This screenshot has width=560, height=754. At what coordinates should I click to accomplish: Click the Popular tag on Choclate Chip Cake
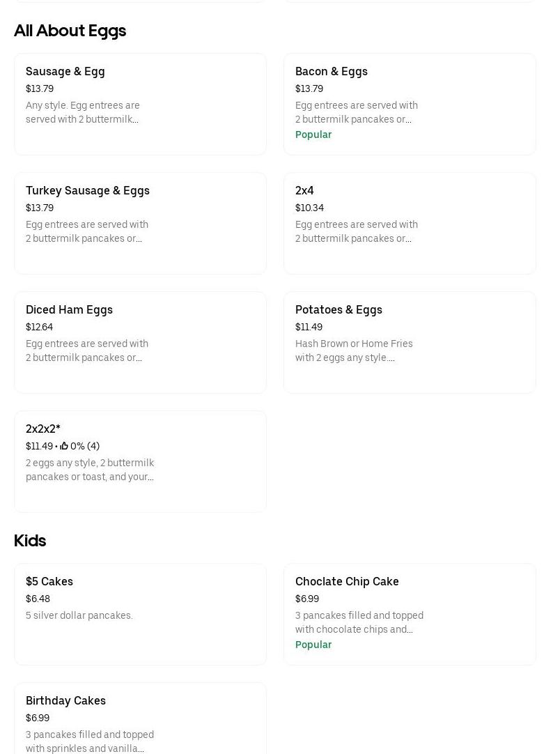pyautogui.click(x=313, y=645)
